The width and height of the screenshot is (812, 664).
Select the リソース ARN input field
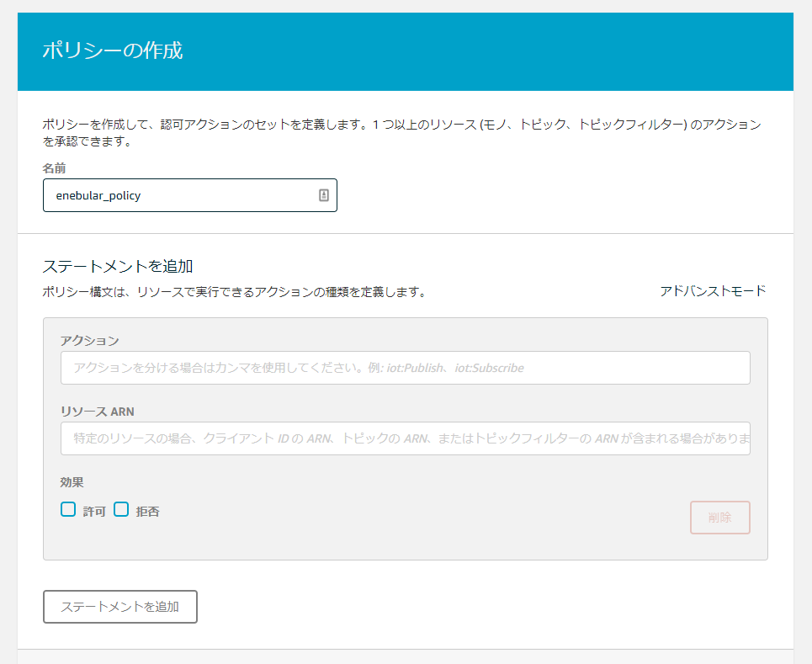point(405,438)
